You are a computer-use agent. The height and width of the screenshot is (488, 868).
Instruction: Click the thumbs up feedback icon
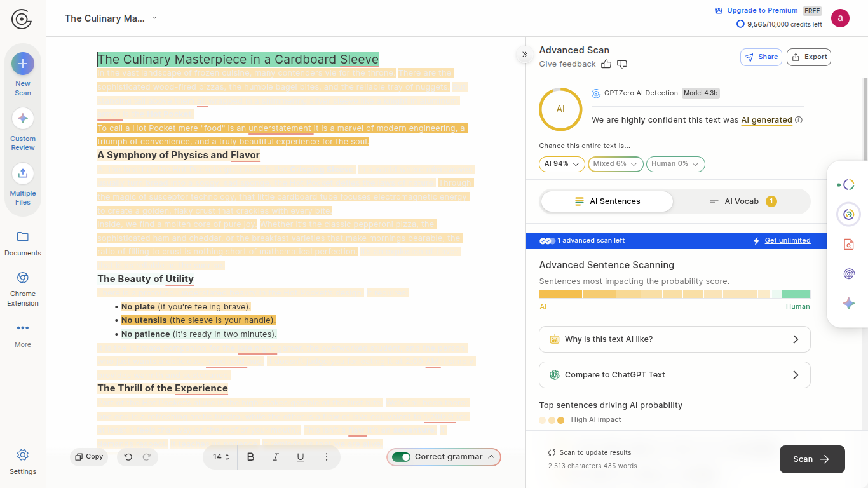[x=606, y=64]
